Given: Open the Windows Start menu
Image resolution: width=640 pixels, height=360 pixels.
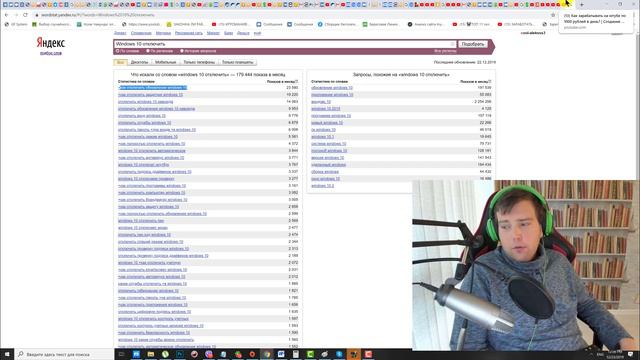Looking at the screenshot, I should [7, 354].
